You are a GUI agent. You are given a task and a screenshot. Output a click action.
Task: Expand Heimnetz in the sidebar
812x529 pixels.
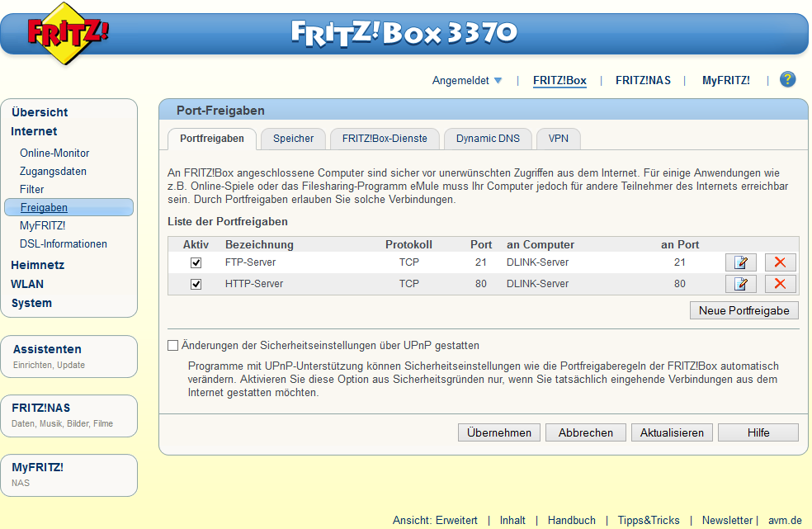coord(37,265)
